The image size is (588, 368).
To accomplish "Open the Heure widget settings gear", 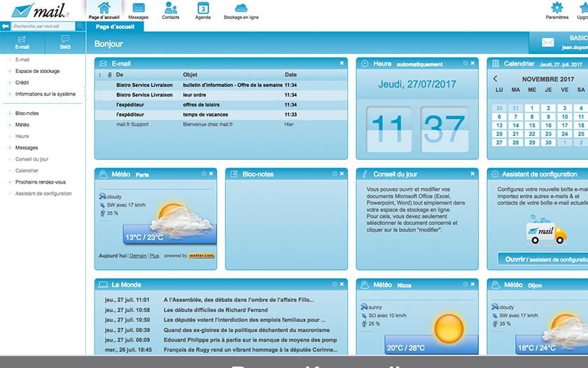I will pyautogui.click(x=465, y=63).
